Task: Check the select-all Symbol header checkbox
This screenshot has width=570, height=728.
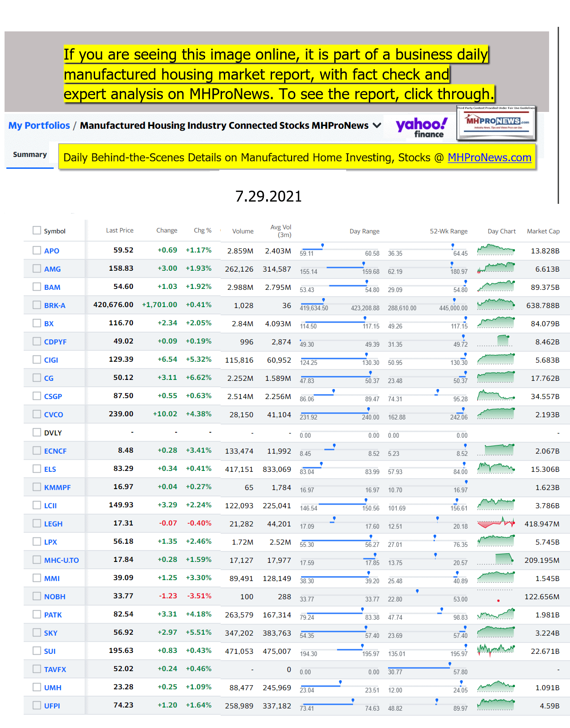Action: 37,230
